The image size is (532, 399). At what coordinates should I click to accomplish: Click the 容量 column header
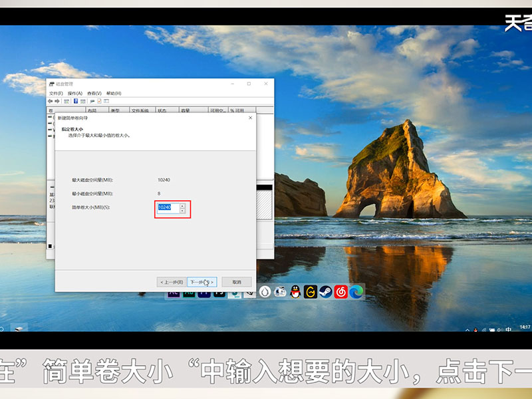point(194,110)
